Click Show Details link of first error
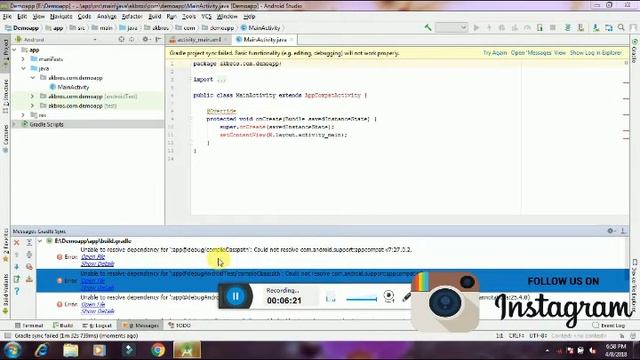The width and height of the screenshot is (640, 360). [x=98, y=264]
